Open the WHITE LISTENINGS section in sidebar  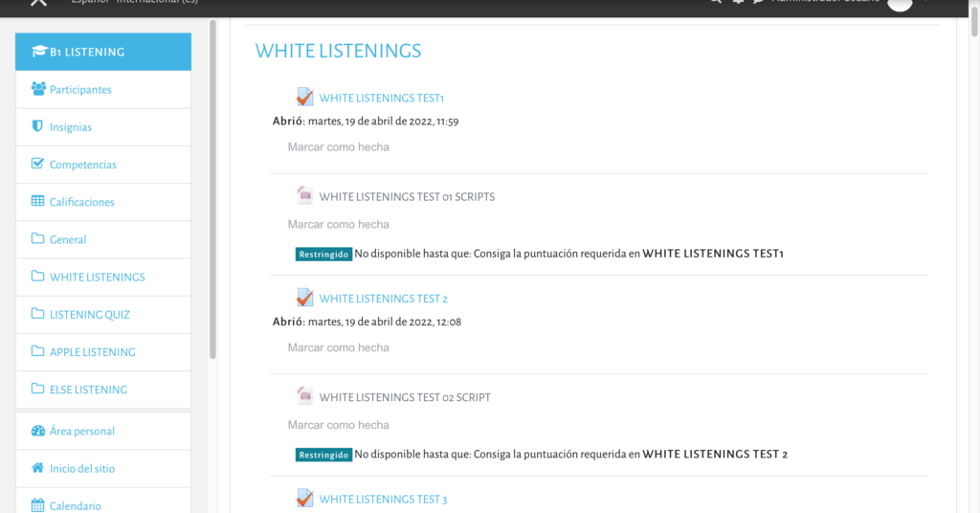[97, 277]
